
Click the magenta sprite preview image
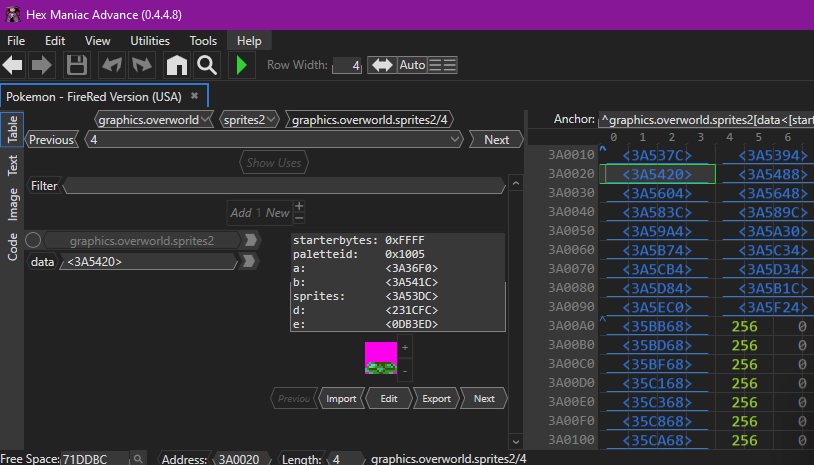[x=381, y=357]
